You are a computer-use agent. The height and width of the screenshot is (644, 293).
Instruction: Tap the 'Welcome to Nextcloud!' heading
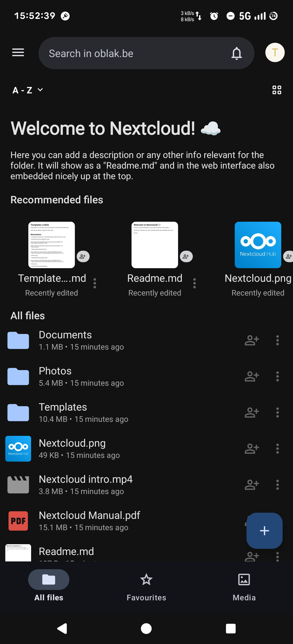click(116, 128)
